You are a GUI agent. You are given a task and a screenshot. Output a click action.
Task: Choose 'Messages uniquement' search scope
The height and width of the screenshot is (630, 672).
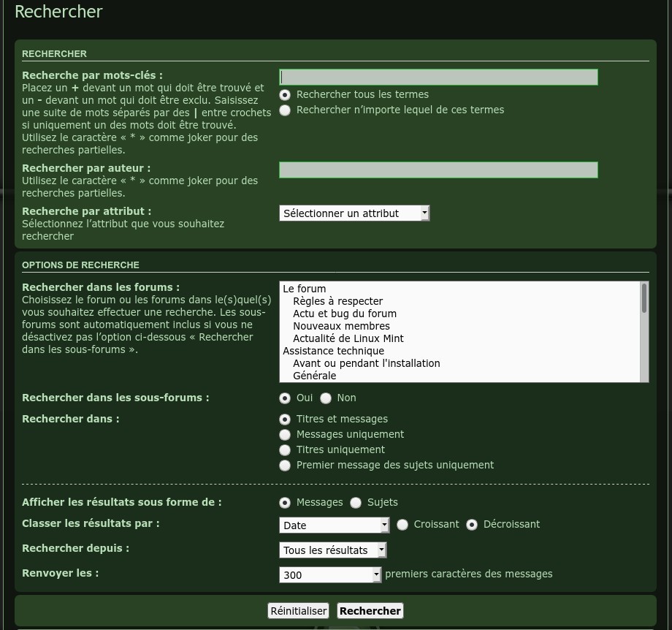285,435
